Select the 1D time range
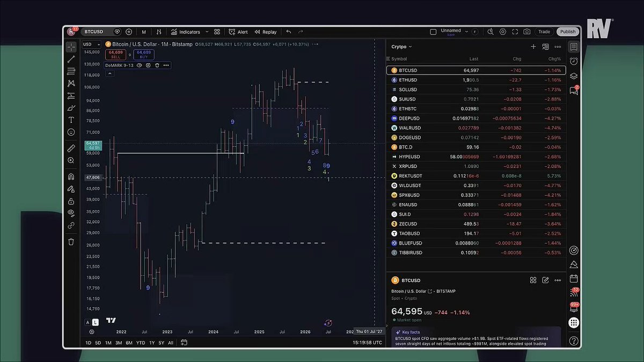 89,343
